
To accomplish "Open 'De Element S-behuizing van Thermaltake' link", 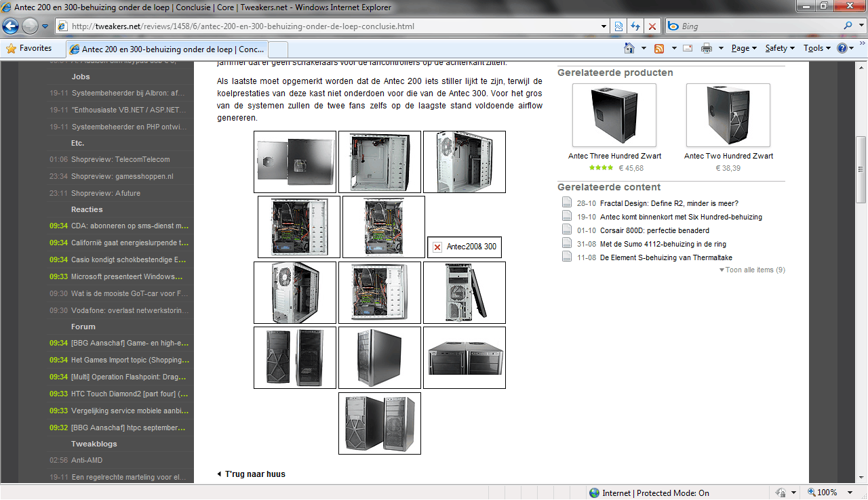I will (666, 257).
